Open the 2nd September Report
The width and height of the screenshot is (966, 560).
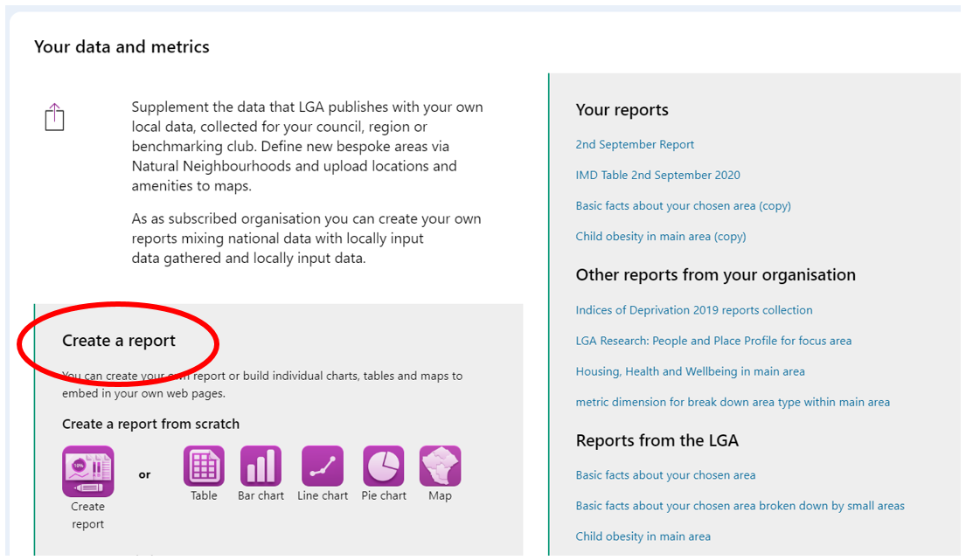(633, 144)
